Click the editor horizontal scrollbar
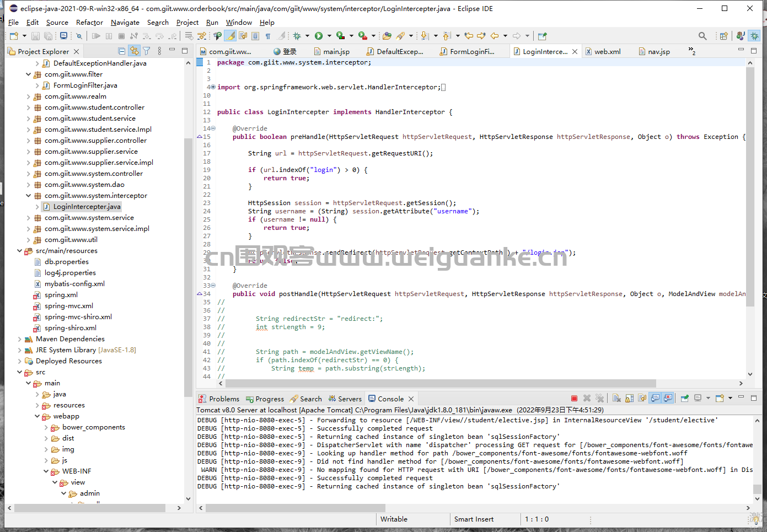This screenshot has height=532, width=767. click(x=441, y=383)
